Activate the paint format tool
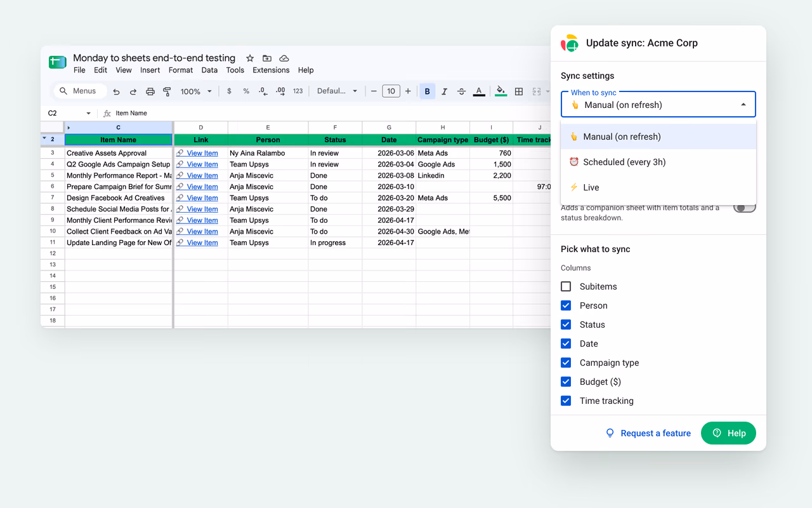The image size is (812, 508). click(x=167, y=91)
